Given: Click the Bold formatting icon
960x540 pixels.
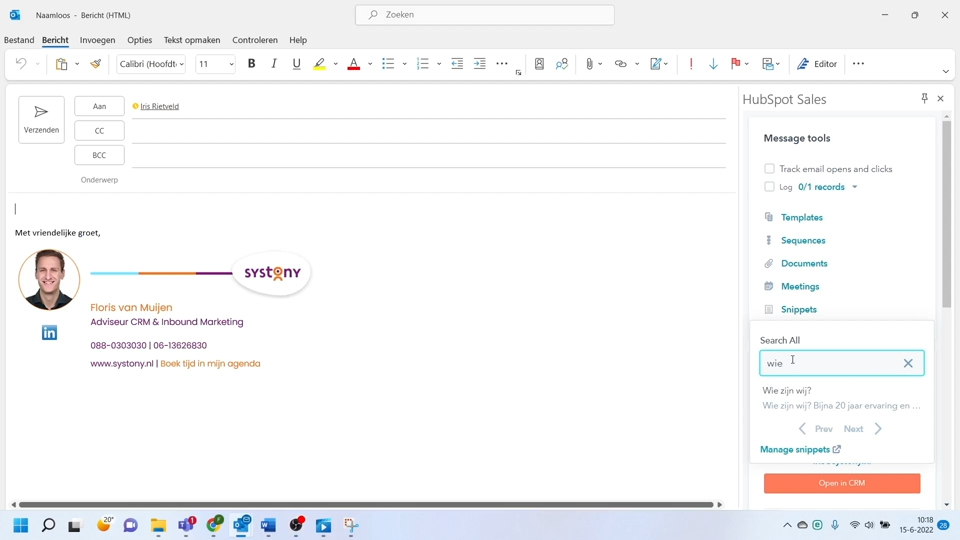Looking at the screenshot, I should 251,64.
